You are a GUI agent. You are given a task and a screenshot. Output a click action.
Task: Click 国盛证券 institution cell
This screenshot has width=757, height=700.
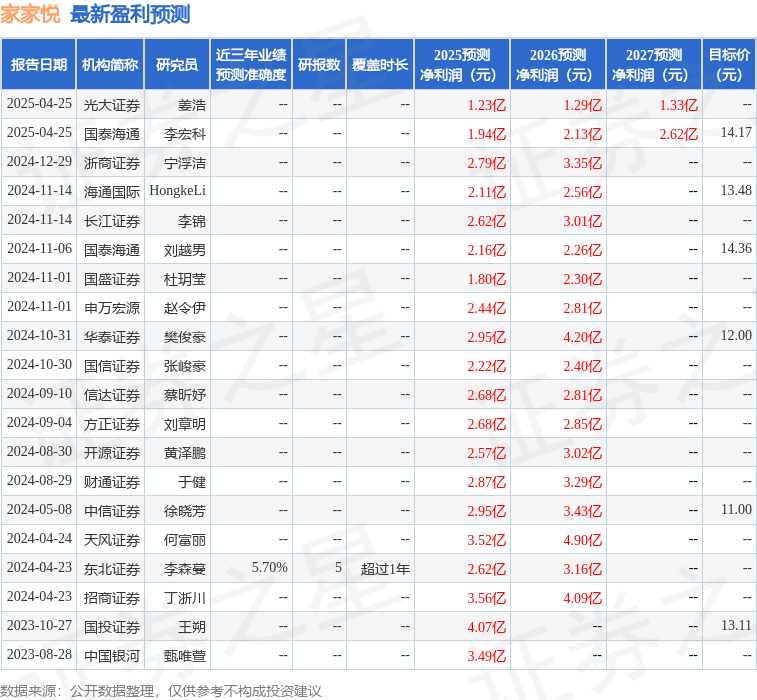112,279
